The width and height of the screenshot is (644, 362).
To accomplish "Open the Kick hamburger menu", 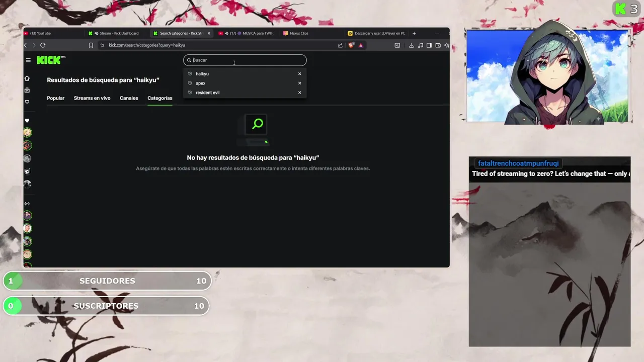I will [28, 60].
